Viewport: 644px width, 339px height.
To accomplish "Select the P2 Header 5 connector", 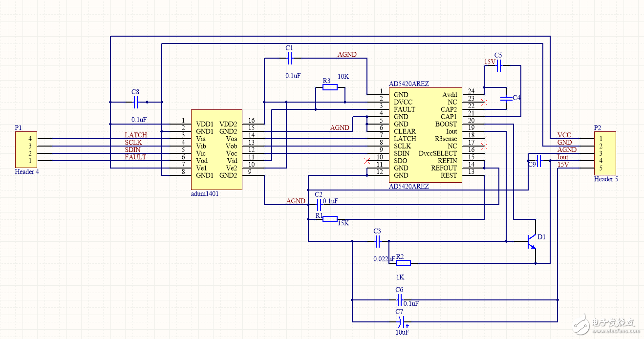I will (605, 153).
